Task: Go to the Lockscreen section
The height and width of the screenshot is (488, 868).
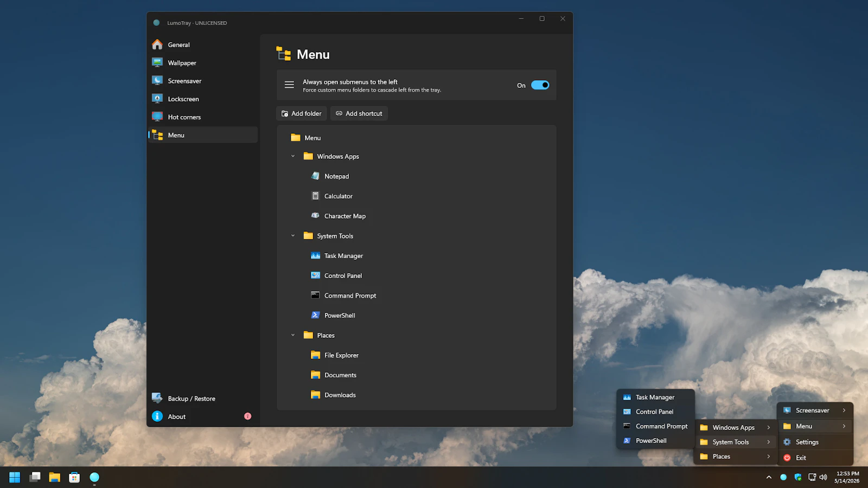Action: click(202, 99)
